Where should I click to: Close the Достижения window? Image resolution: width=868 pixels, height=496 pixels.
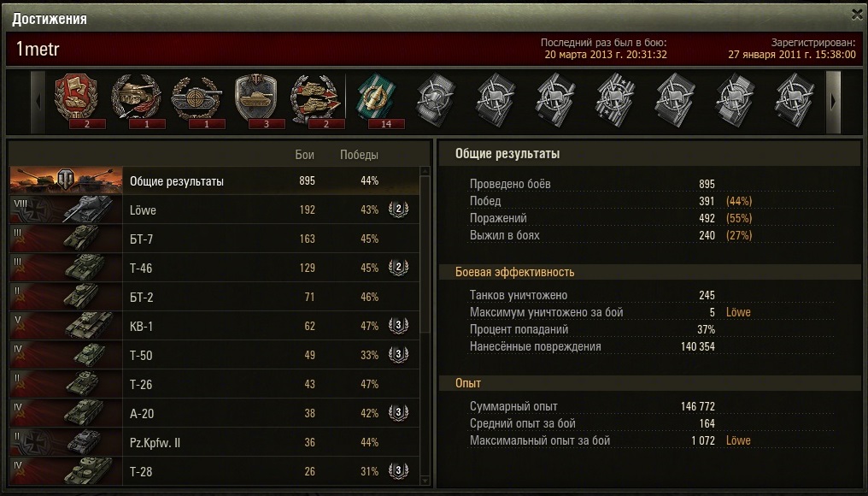tap(858, 15)
